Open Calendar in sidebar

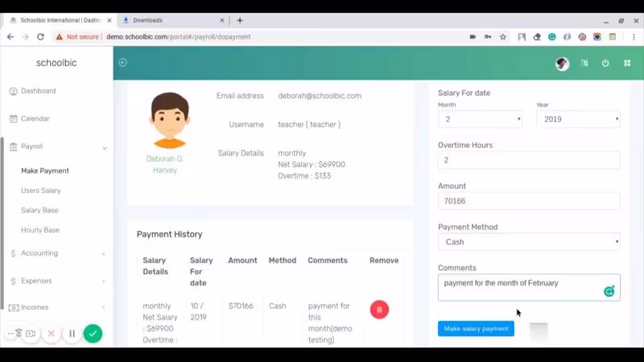35,118
